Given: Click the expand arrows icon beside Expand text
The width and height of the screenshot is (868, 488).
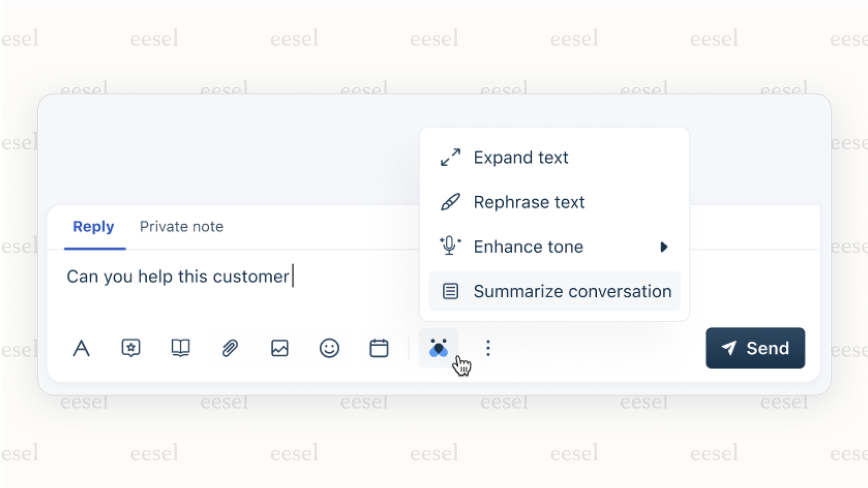Looking at the screenshot, I should 451,158.
